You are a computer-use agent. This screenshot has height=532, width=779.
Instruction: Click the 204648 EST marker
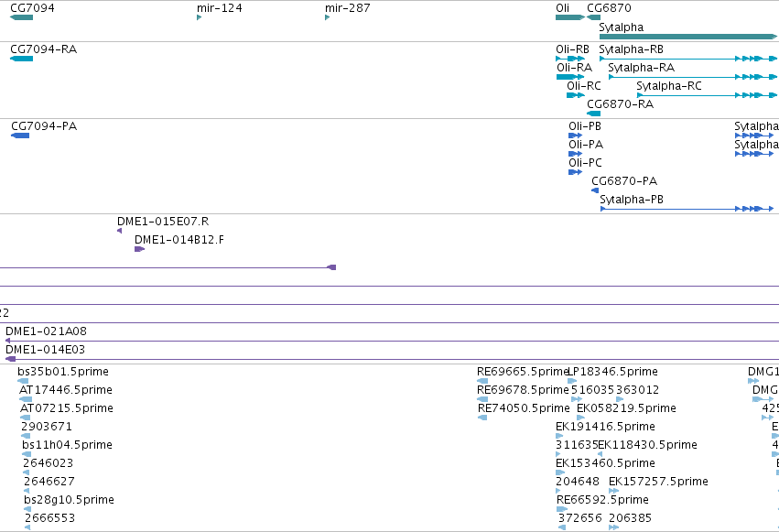pos(558,492)
